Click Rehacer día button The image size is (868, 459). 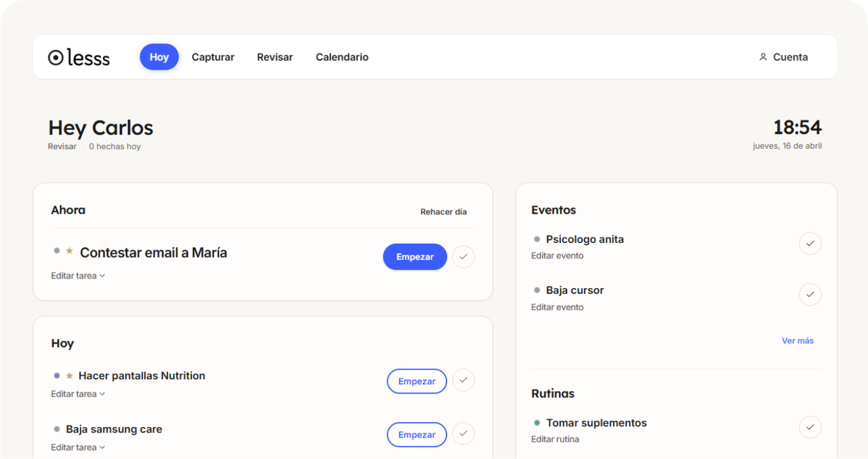443,212
